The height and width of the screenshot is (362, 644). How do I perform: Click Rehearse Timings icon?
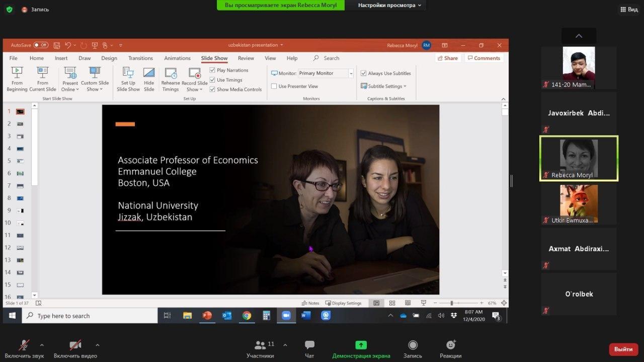pos(171,74)
